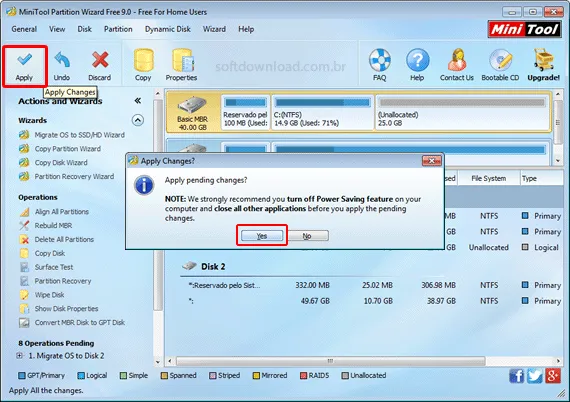Image resolution: width=570 pixels, height=402 pixels.
Task: Click the RAID5 legend color swatch
Action: click(304, 375)
